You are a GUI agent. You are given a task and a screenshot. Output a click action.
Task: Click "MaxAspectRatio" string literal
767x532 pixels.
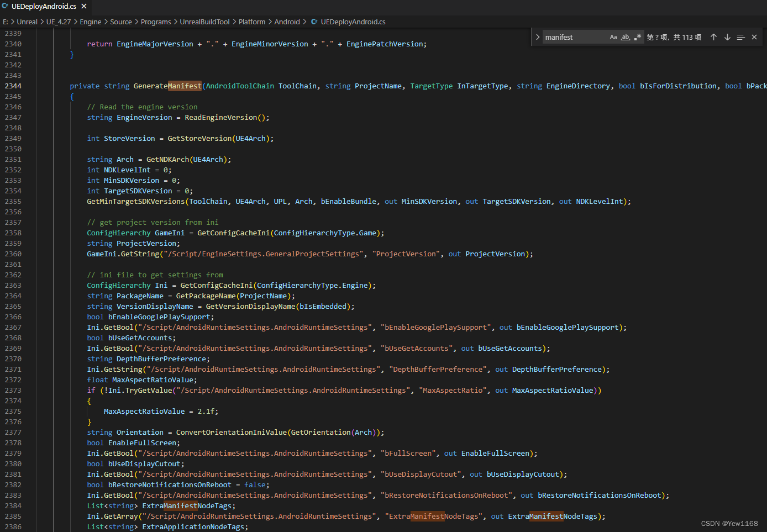[x=453, y=390]
